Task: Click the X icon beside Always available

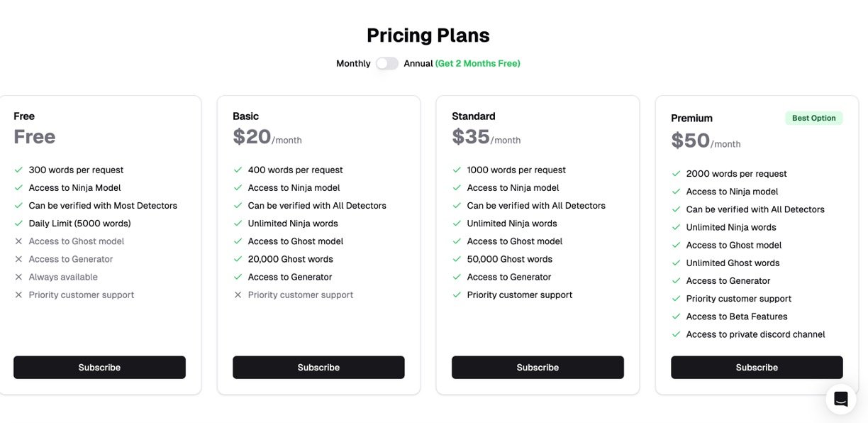Action: pos(18,277)
